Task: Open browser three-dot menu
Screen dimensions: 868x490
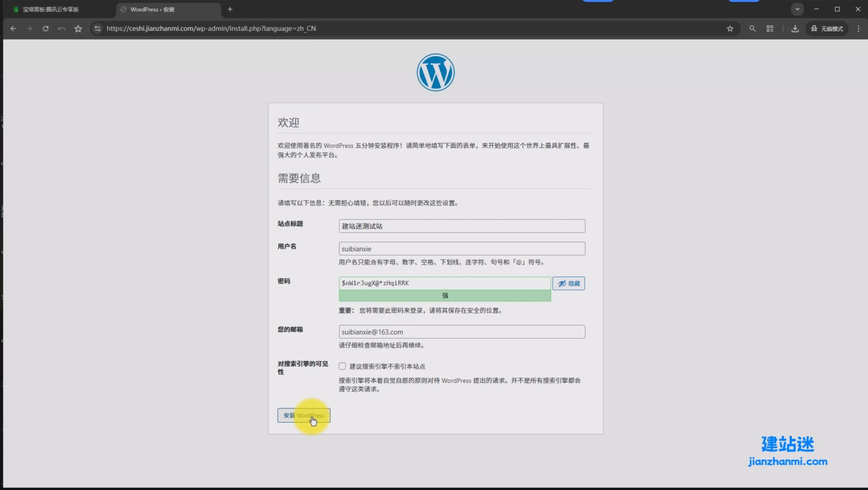Action: [859, 29]
